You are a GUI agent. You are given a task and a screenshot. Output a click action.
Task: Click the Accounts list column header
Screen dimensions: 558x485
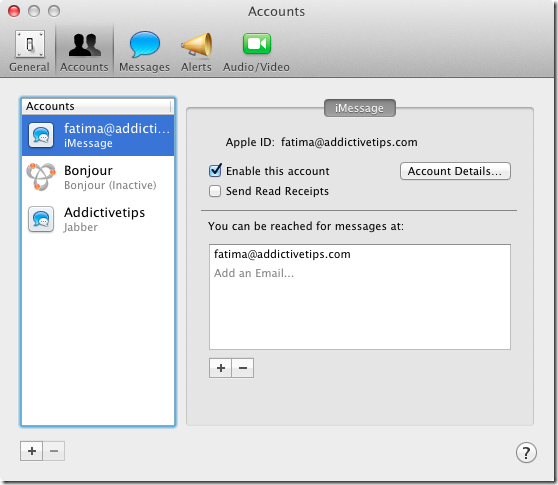coord(98,106)
